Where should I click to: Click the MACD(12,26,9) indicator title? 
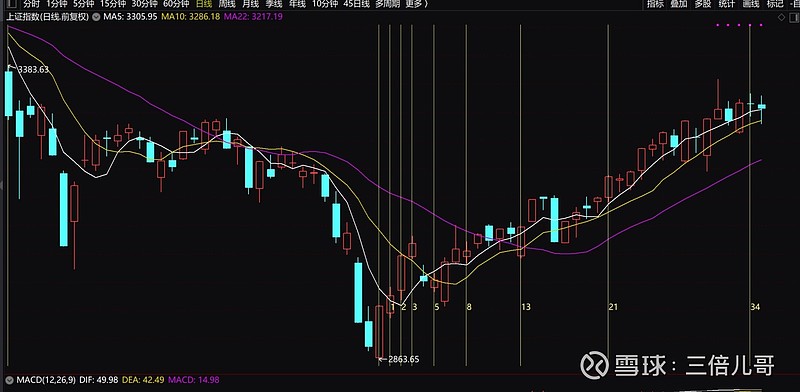46,380
